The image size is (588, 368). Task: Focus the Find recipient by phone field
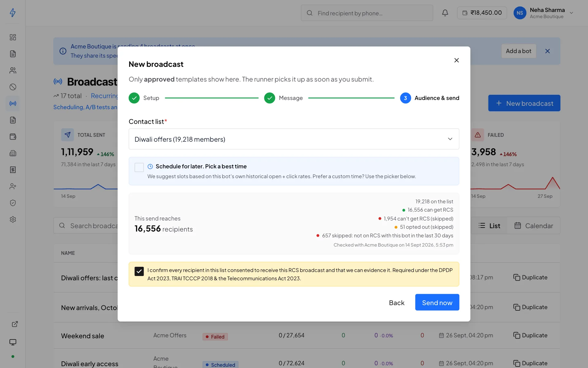coord(367,13)
